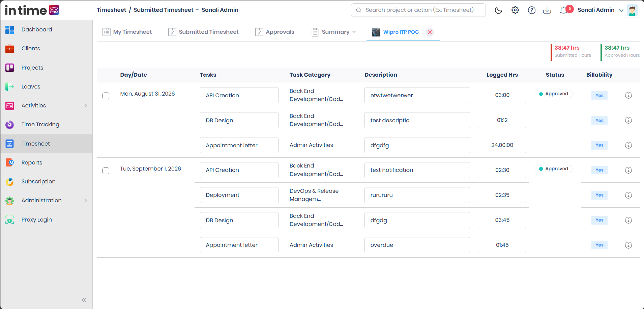Click the Logged Hrs column header
The width and height of the screenshot is (644, 309).
coord(502,75)
